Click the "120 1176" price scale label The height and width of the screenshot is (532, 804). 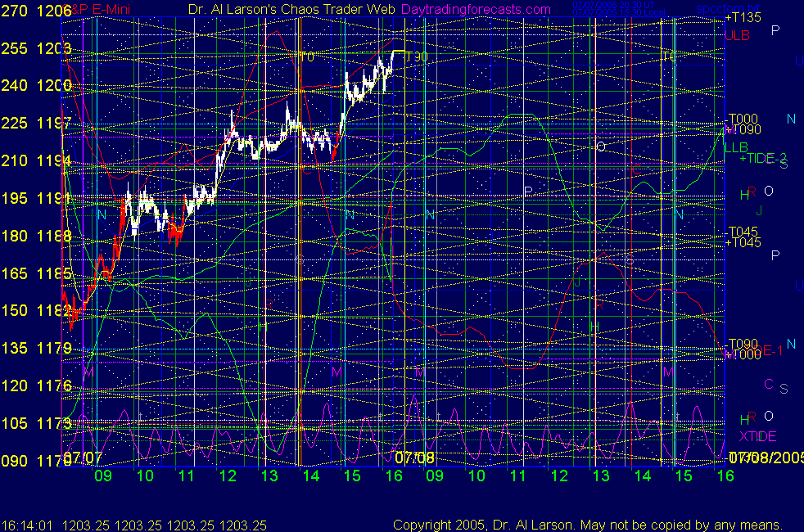tap(36, 386)
